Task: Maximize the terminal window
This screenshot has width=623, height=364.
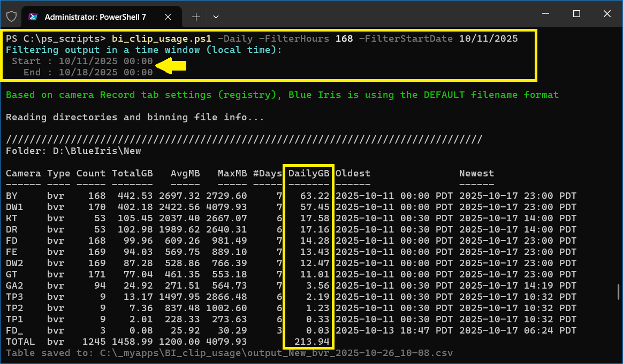Action: click(x=576, y=14)
